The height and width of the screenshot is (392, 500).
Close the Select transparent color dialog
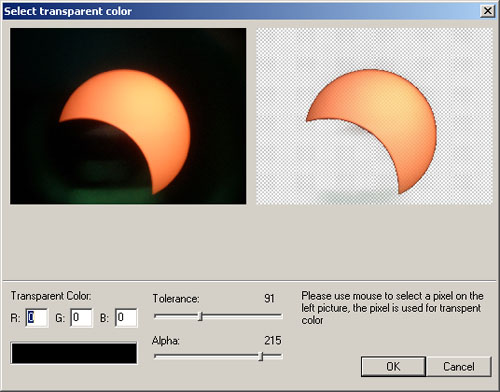[x=487, y=11]
